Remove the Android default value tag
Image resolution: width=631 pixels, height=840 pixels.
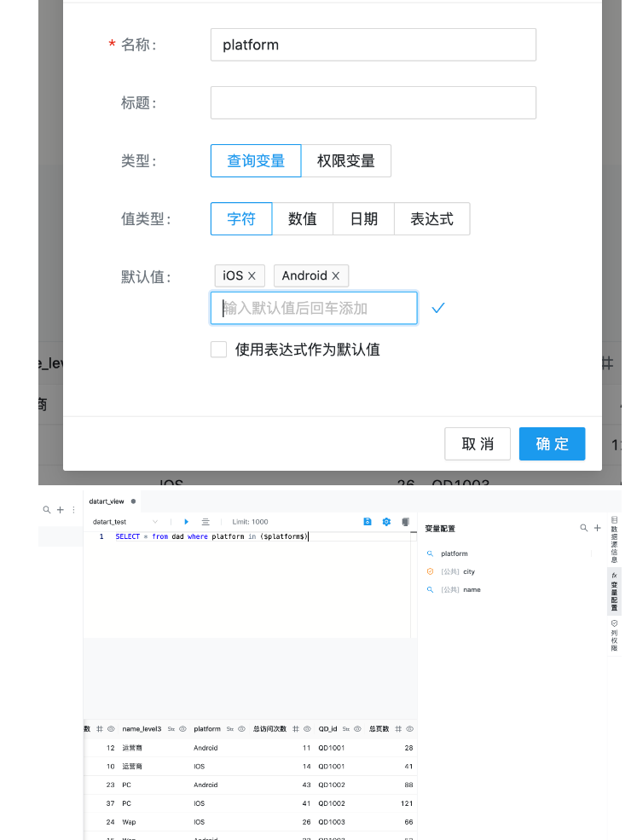click(336, 275)
